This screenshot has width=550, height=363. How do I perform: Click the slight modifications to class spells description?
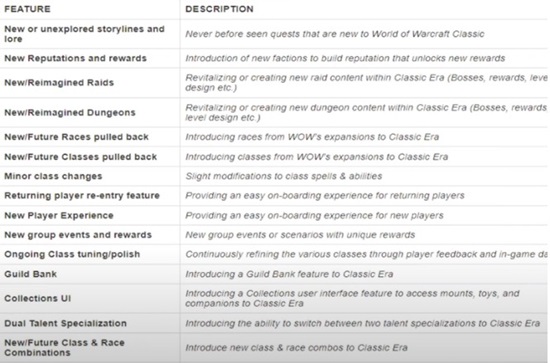click(x=283, y=176)
